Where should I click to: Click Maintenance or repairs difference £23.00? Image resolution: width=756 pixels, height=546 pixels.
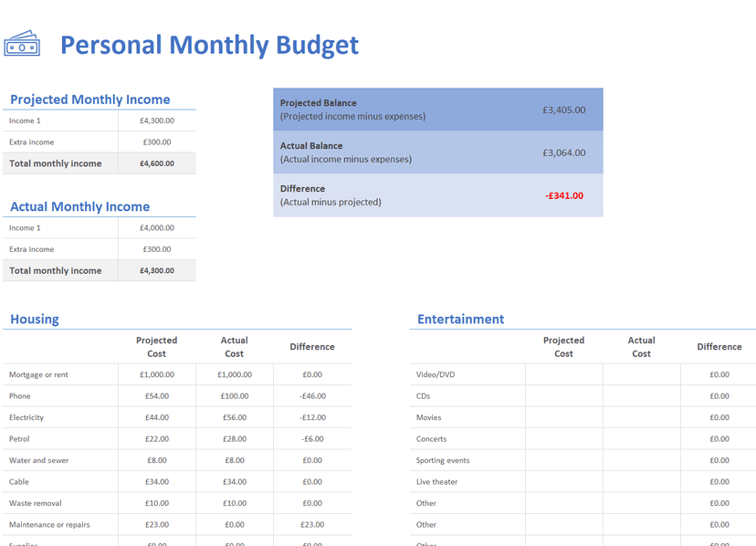tap(312, 525)
